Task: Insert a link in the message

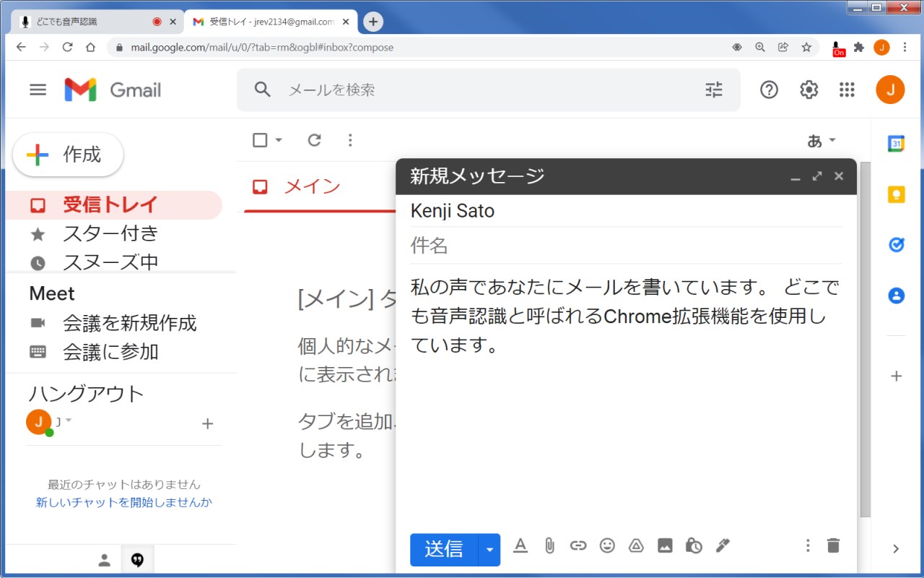Action: click(x=578, y=546)
